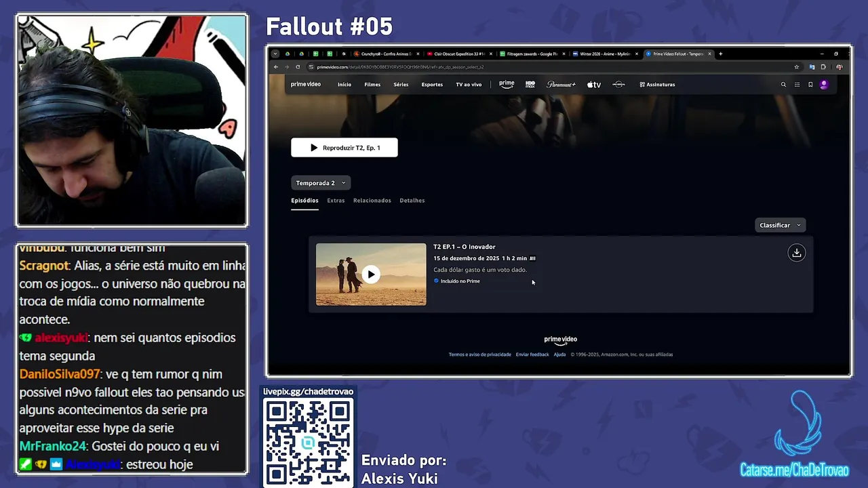Screen dimensions: 868x488
Task: Click chat username Scragnot
Action: pos(44,266)
